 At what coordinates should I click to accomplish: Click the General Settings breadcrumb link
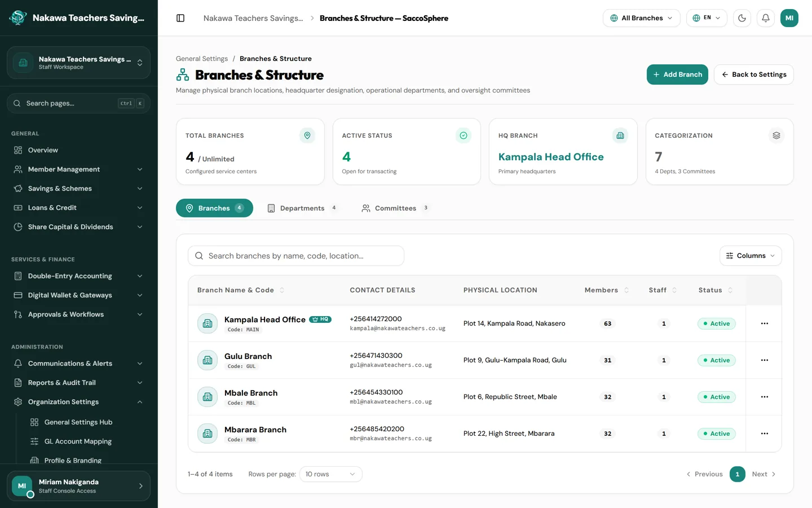click(202, 59)
